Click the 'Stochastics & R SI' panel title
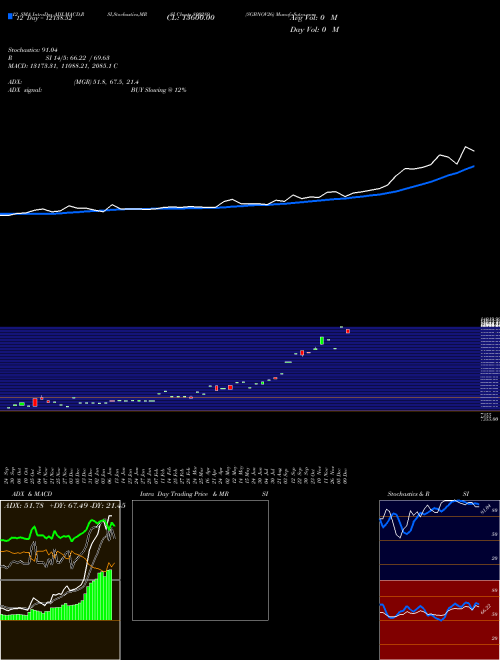The height and width of the screenshot is (660, 500). [x=428, y=494]
